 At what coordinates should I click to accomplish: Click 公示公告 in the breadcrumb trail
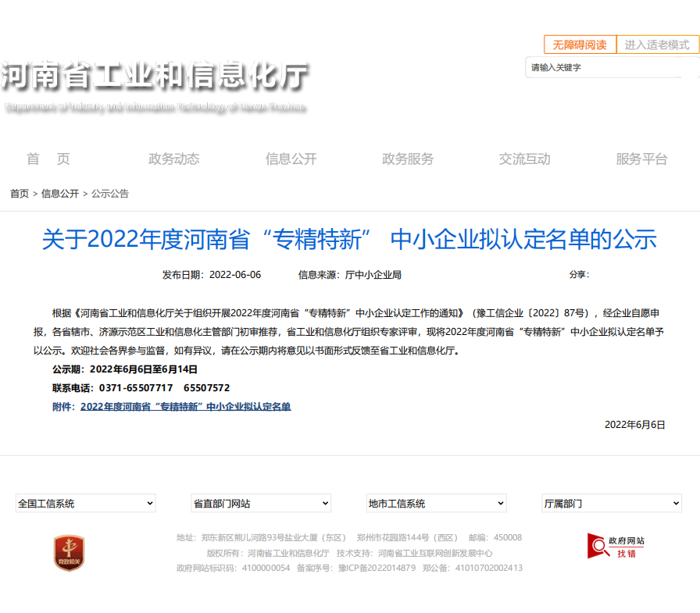click(x=110, y=194)
